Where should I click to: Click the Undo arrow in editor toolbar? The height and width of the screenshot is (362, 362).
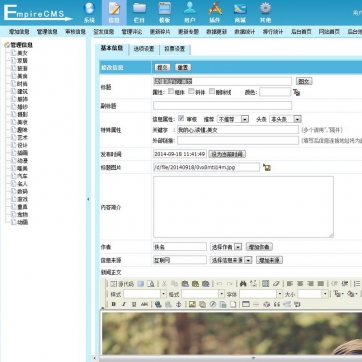[219, 284]
